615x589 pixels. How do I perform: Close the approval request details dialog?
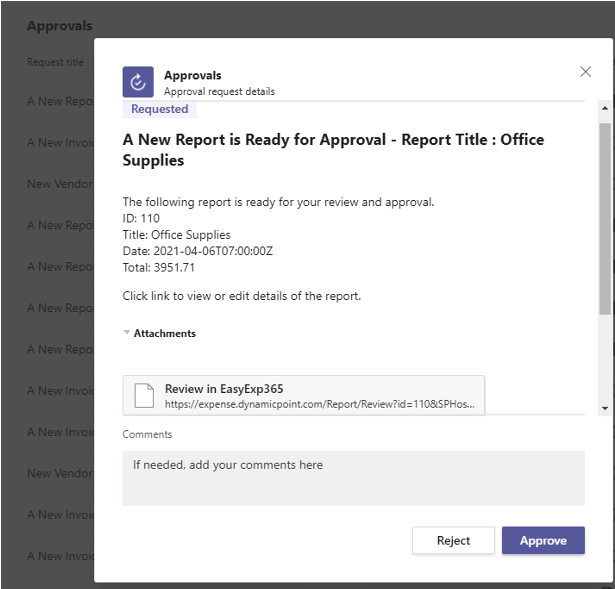[585, 72]
